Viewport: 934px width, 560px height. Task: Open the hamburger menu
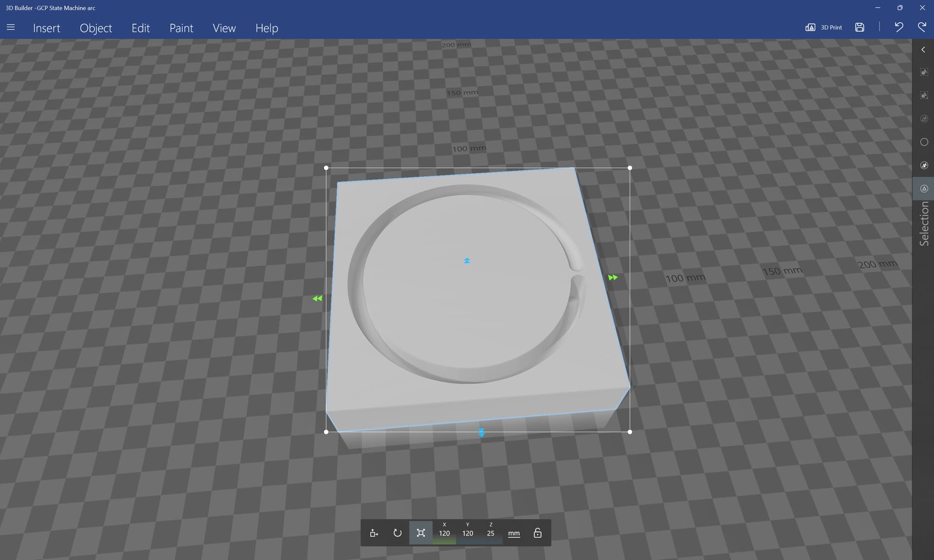[x=11, y=28]
